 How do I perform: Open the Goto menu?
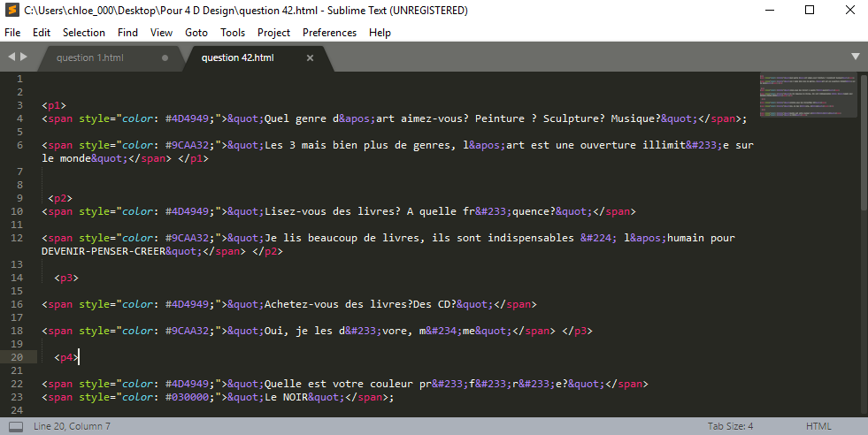coord(196,33)
